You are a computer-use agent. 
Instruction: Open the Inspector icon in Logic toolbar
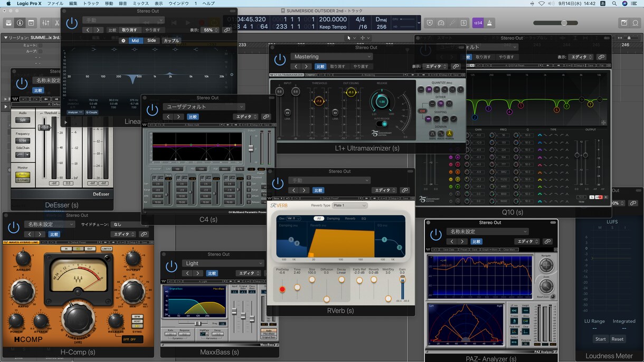[20, 23]
